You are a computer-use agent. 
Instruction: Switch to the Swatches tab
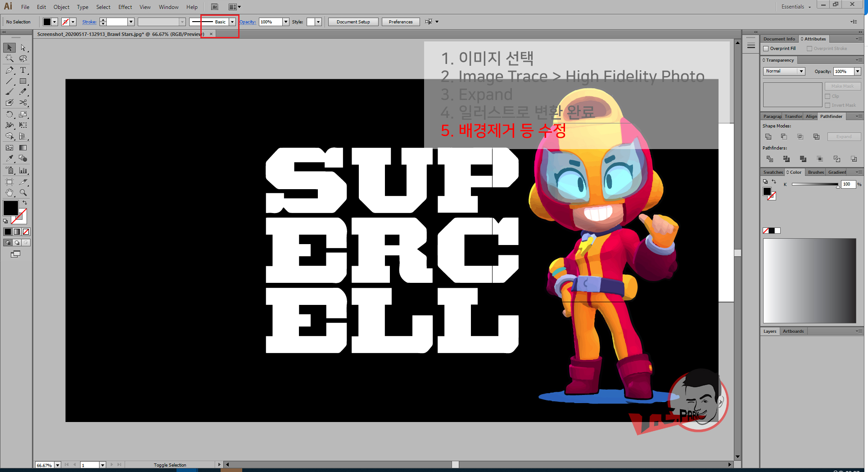tap(773, 172)
